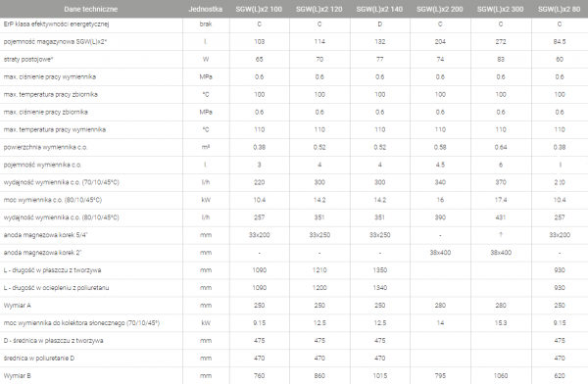Select the SGW(L)x2 80 column header

point(560,9)
